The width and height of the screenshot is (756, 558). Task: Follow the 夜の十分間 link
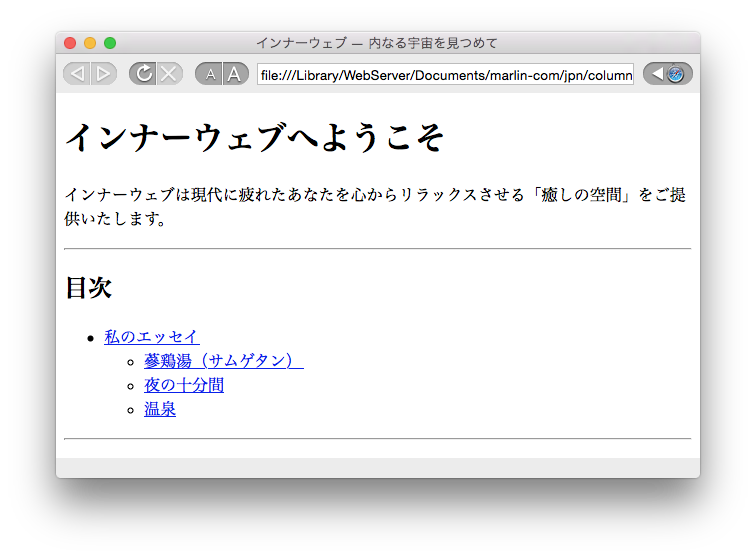[x=184, y=385]
